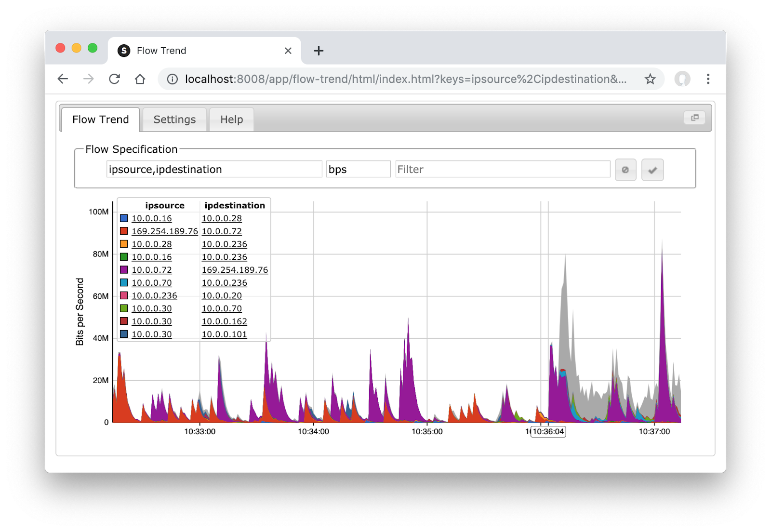The height and width of the screenshot is (532, 771).
Task: Click the site information icon in address bar
Action: coord(172,79)
